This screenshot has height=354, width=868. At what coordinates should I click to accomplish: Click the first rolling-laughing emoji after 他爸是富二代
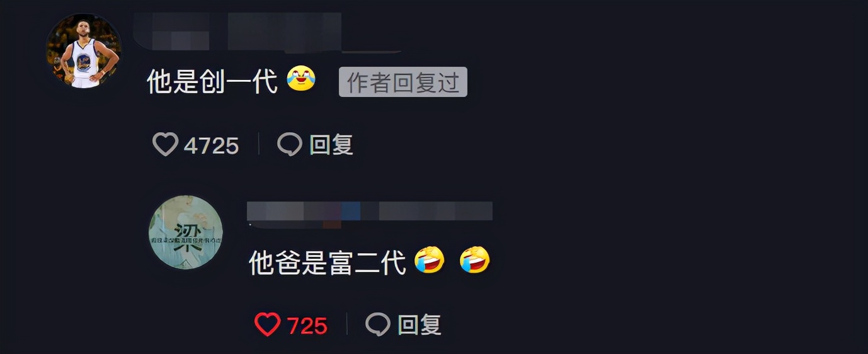(x=430, y=260)
